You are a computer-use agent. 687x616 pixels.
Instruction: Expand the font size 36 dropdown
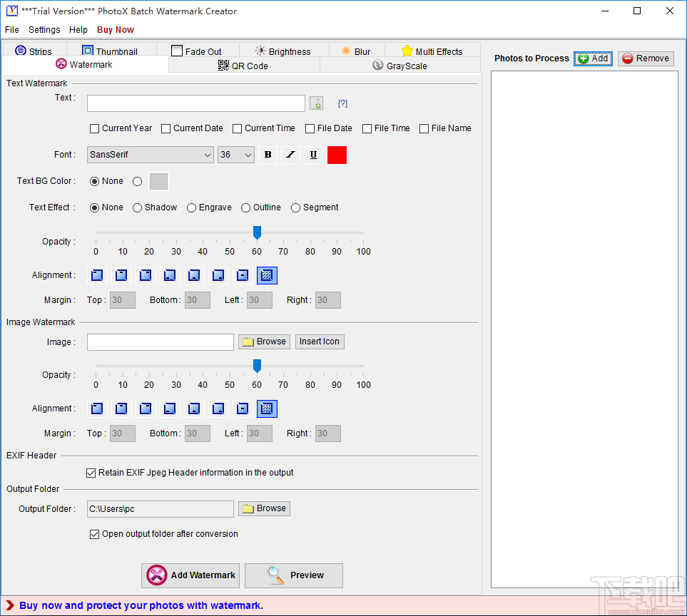click(x=236, y=155)
